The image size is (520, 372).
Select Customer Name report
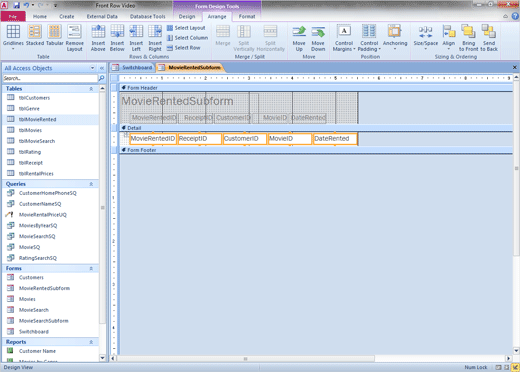tap(51, 351)
